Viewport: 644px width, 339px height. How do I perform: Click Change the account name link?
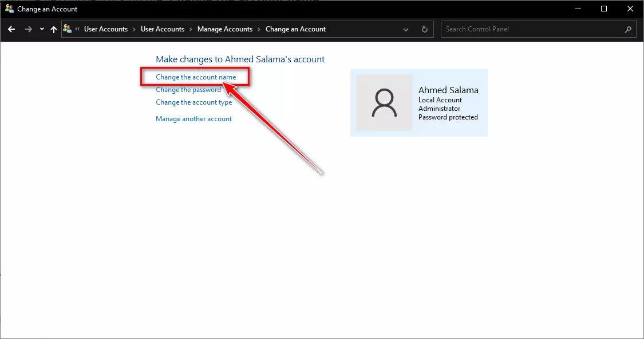[196, 77]
